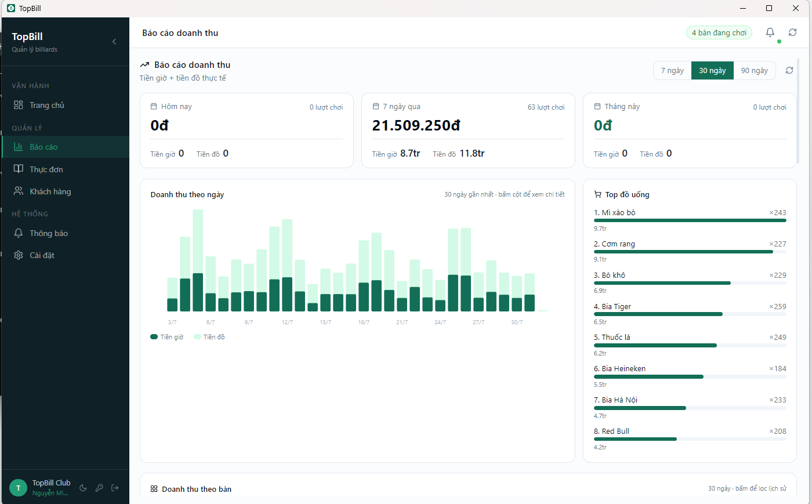812x504 pixels.
Task: Click the chart bar for 15/7
Action: coord(325,290)
